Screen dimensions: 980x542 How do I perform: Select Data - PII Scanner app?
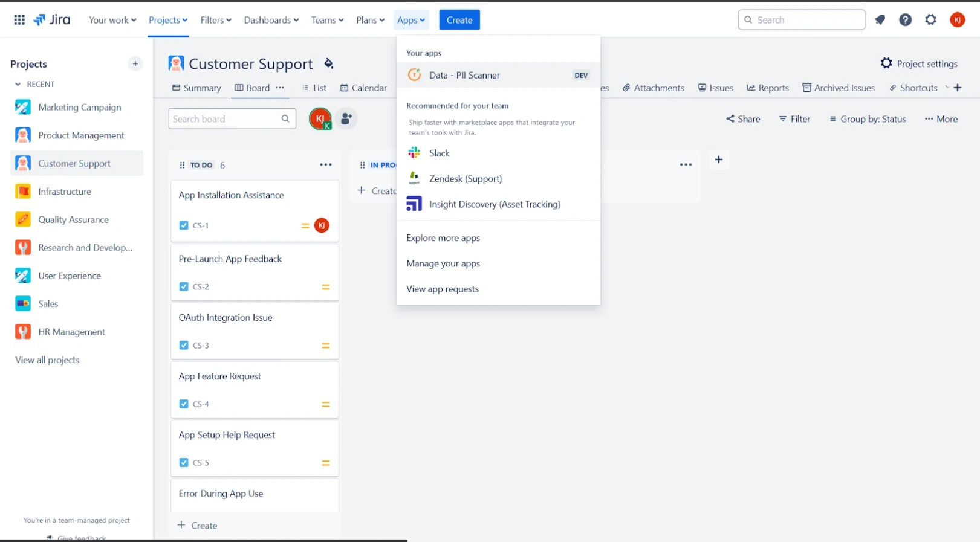point(464,76)
